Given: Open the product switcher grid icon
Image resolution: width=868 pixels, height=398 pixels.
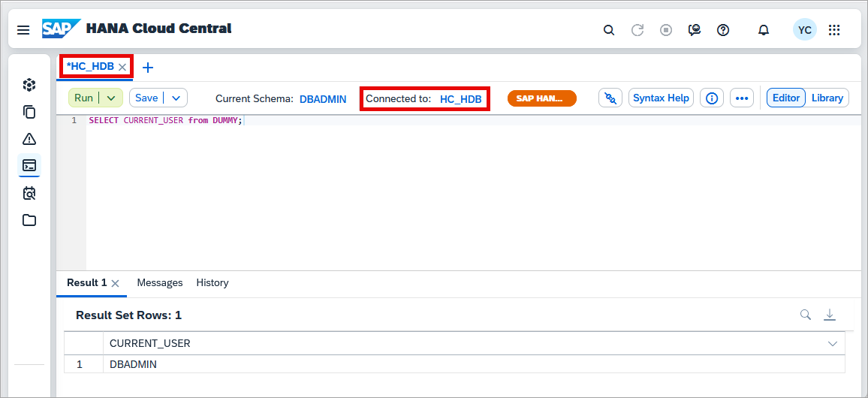Looking at the screenshot, I should (834, 30).
